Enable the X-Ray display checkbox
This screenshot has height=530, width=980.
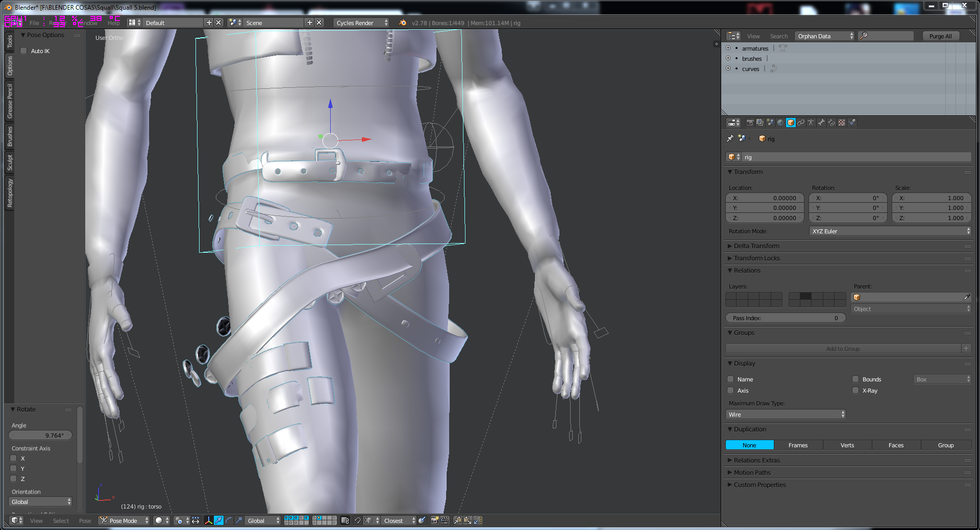[x=855, y=390]
